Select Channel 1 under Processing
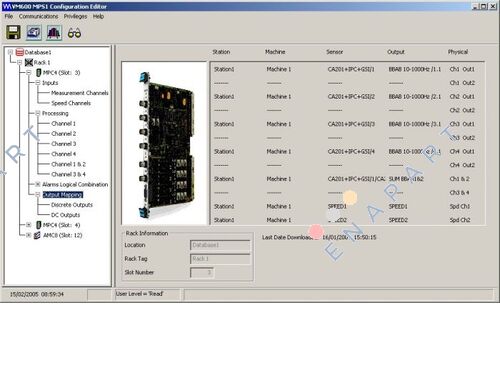 coord(63,124)
